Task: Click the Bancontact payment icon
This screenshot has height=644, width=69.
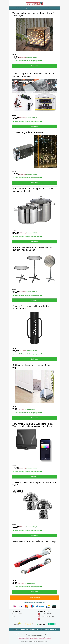Action: pos(48,606)
